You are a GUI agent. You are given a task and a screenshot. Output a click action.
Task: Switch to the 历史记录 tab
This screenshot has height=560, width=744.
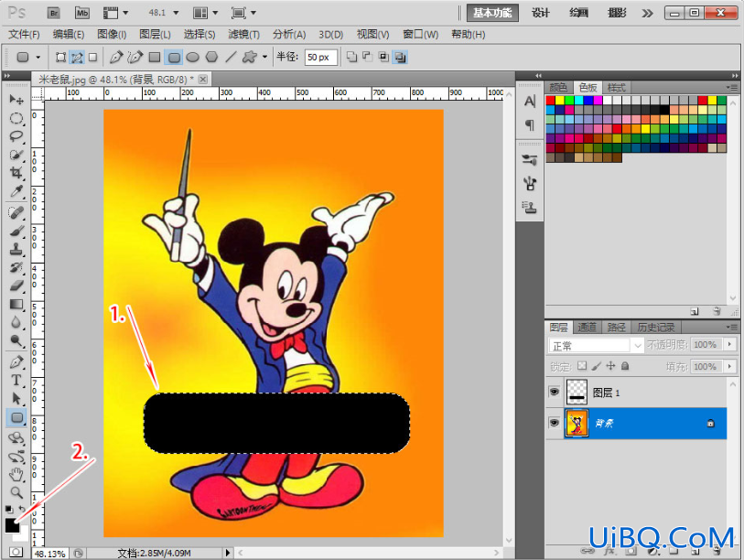pos(656,327)
